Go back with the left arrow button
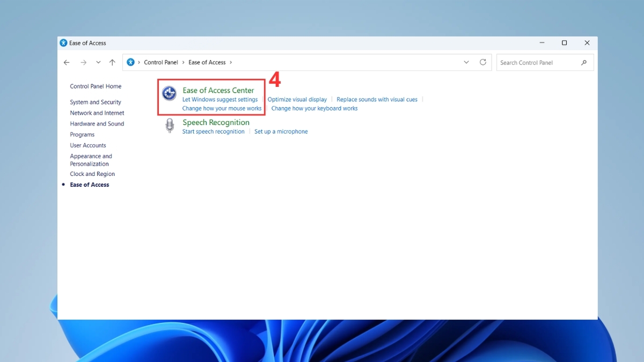Viewport: 644px width, 362px height. click(67, 63)
